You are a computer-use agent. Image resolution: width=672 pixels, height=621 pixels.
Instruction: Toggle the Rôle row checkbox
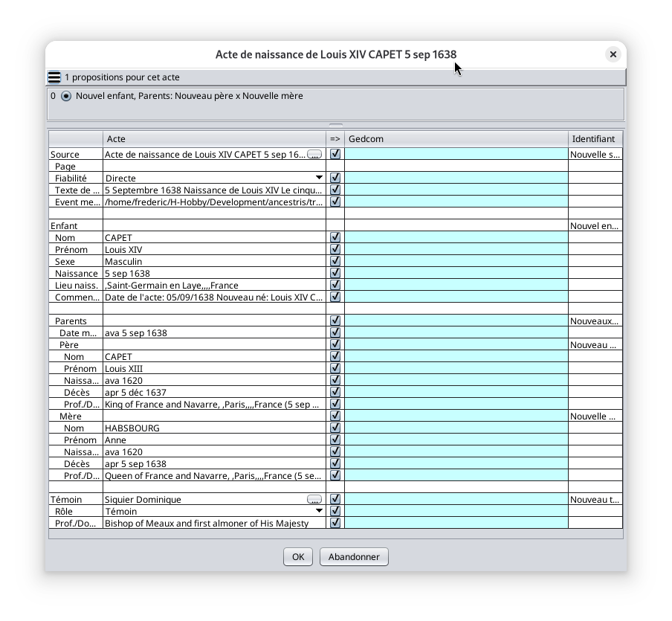point(335,511)
